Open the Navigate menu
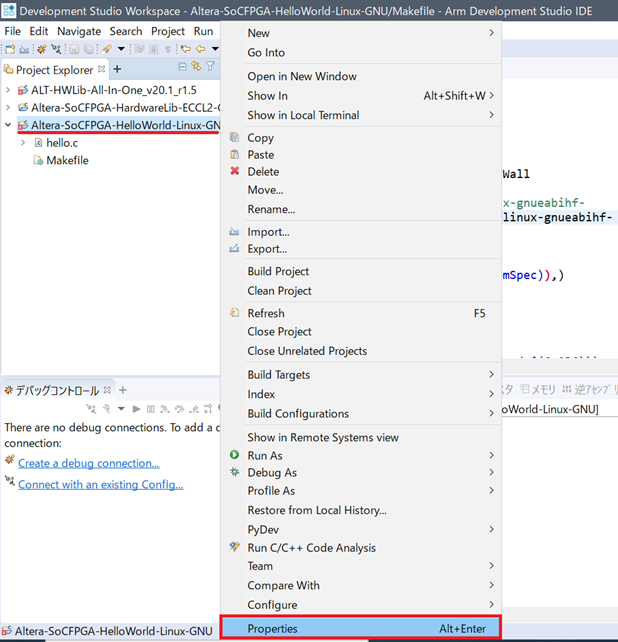 click(79, 31)
